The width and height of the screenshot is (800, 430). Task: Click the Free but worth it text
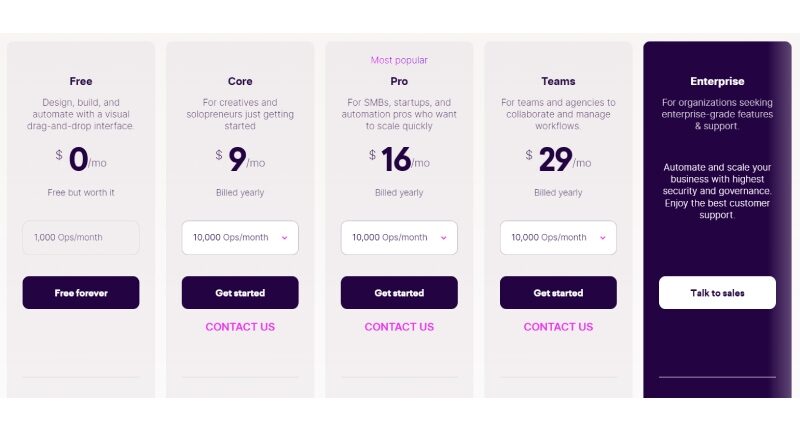(x=81, y=192)
